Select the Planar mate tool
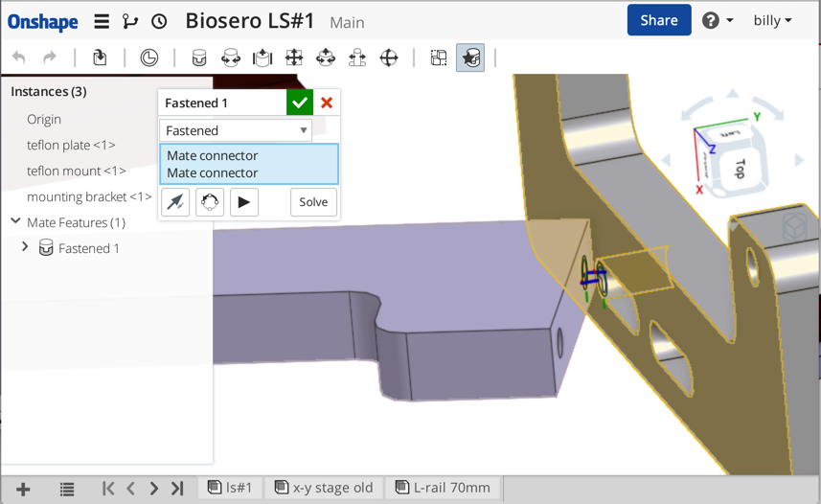This screenshot has height=504, width=821. pyautogui.click(x=294, y=57)
